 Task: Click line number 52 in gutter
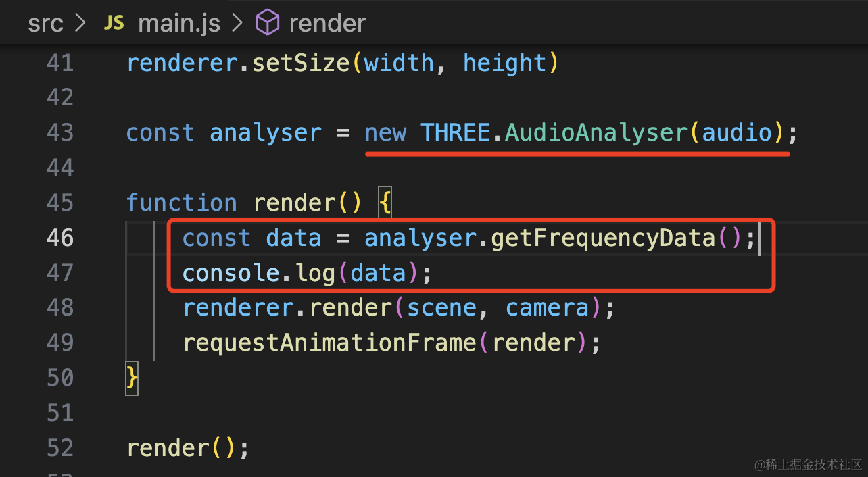pyautogui.click(x=60, y=448)
